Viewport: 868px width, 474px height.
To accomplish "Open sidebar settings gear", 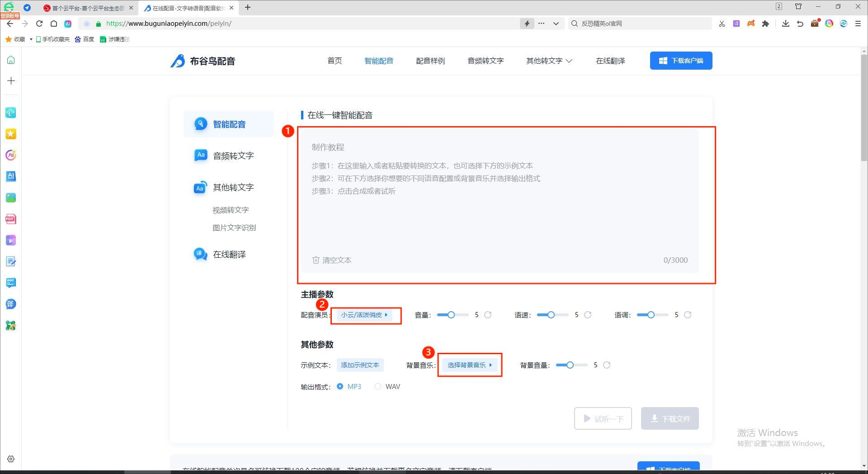I will coord(11,459).
